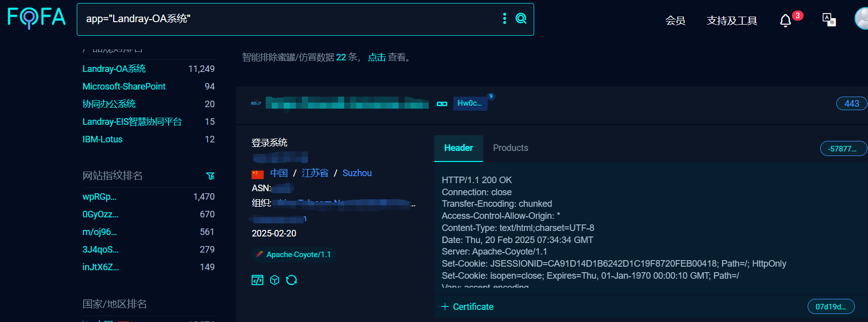Screen dimensions: 868x322
Task: Filter by 协同办公系统
Action: (109, 104)
